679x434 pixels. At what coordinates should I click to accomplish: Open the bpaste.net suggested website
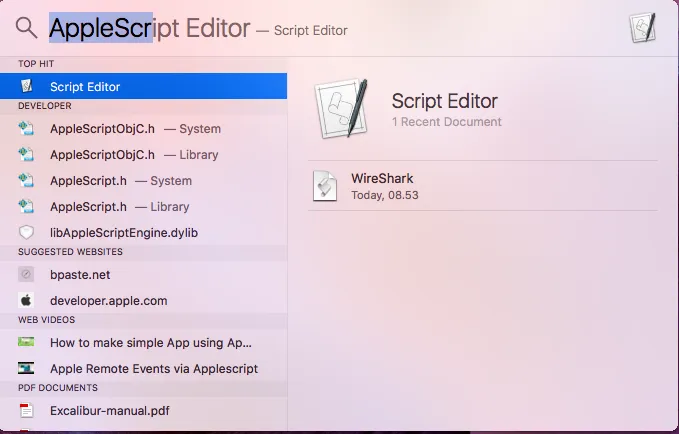click(143, 275)
